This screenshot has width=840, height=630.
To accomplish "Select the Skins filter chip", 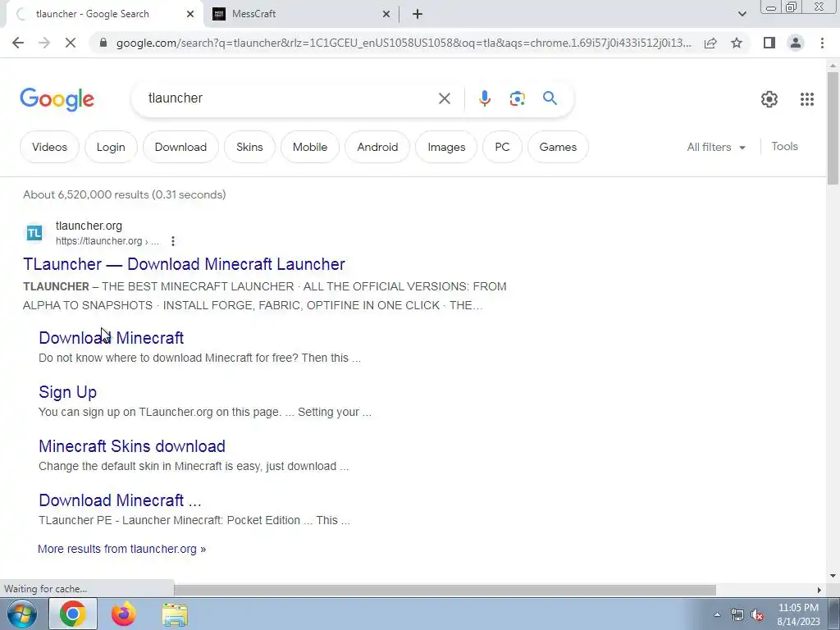I will click(249, 147).
